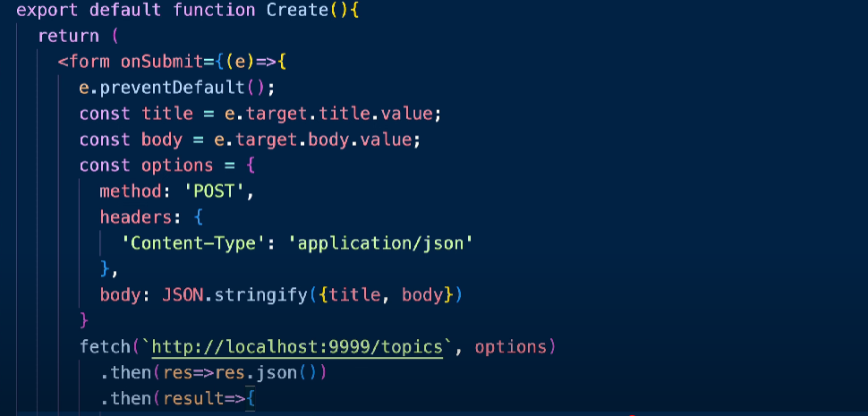The image size is (868, 416).
Task: Click the onSubmit attribute
Action: (x=162, y=62)
